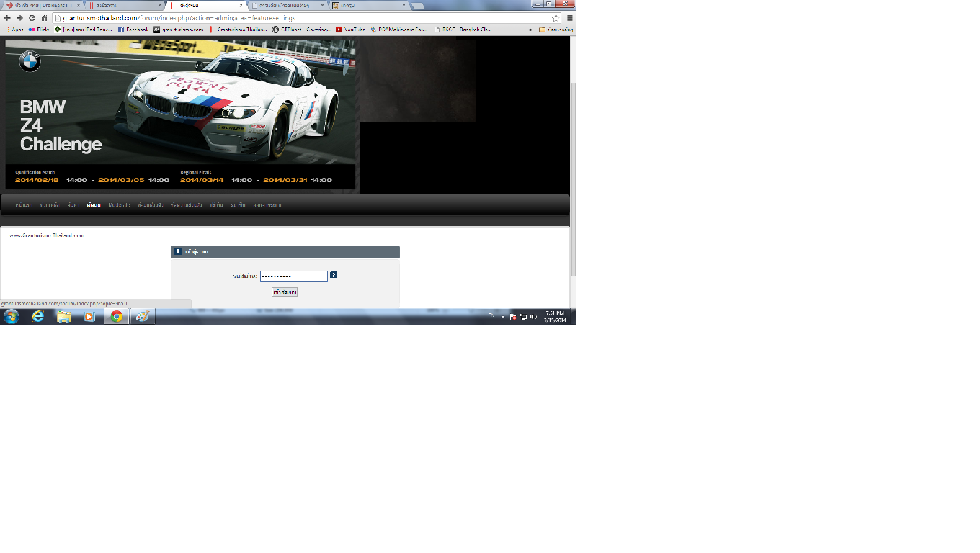
Task: Close the active third browser tab
Action: [241, 5]
